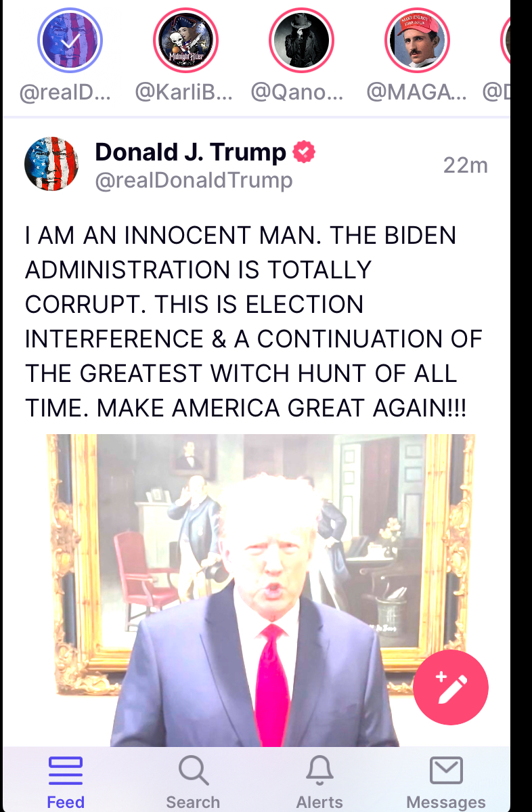Screen dimensions: 532x812
Task: Click the 22m post timestamp
Action: pos(466,165)
